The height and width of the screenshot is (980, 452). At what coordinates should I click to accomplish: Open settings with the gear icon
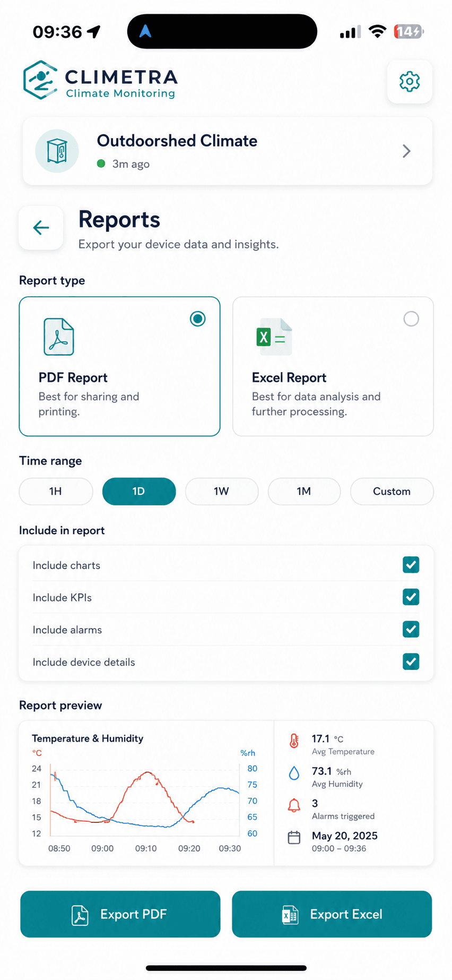point(410,82)
